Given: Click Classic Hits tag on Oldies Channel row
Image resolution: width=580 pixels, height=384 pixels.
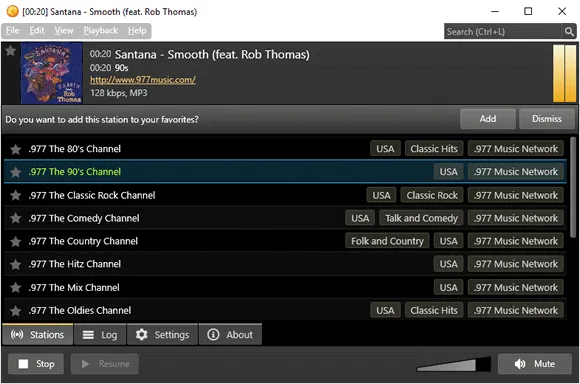Looking at the screenshot, I should (434, 311).
